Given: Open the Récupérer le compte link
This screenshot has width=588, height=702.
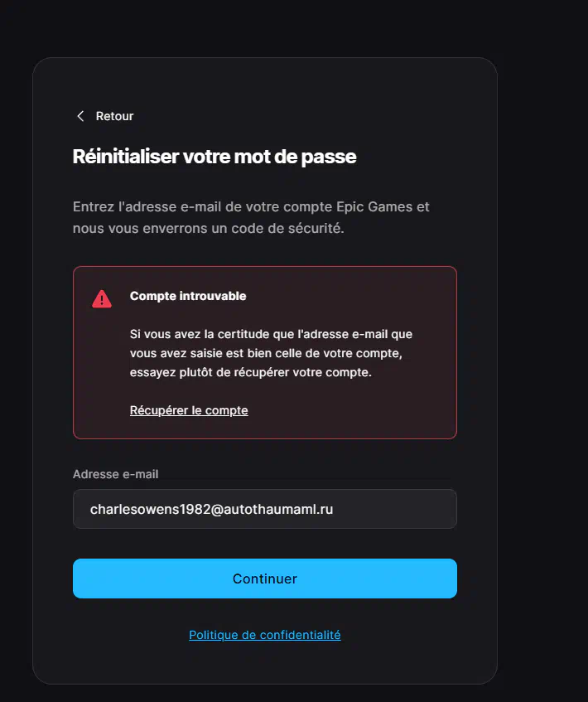Looking at the screenshot, I should [x=189, y=410].
